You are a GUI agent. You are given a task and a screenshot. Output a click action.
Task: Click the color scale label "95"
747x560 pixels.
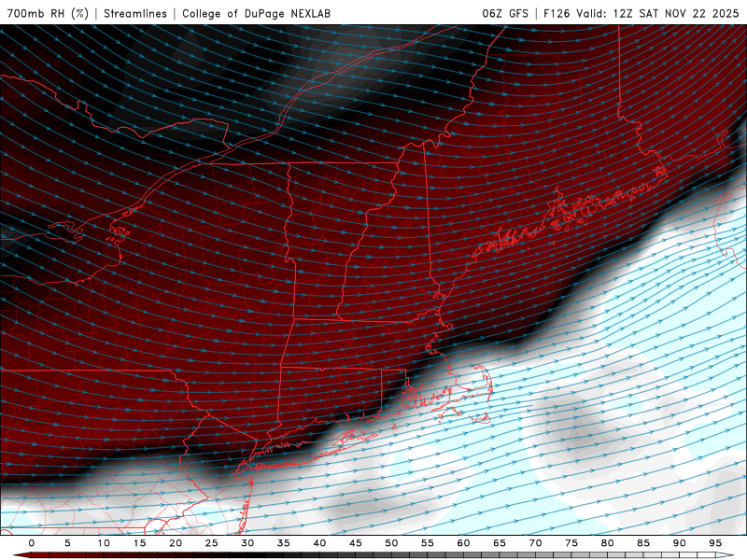(714, 543)
